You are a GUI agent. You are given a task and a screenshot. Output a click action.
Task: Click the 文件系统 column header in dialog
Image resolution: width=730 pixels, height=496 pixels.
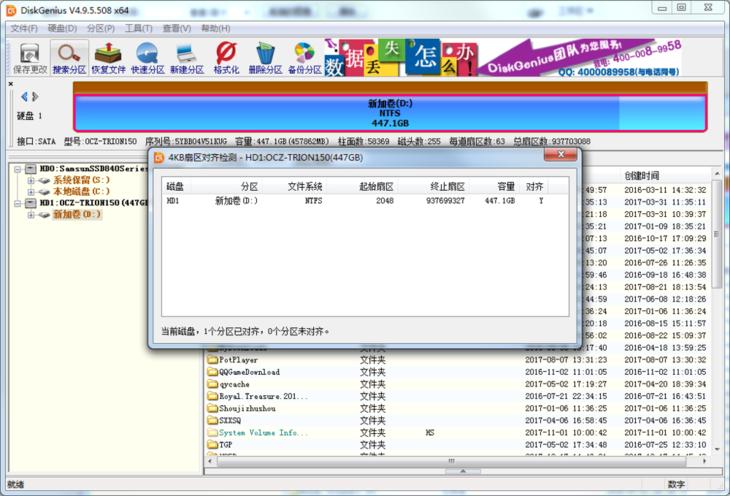(x=293, y=187)
